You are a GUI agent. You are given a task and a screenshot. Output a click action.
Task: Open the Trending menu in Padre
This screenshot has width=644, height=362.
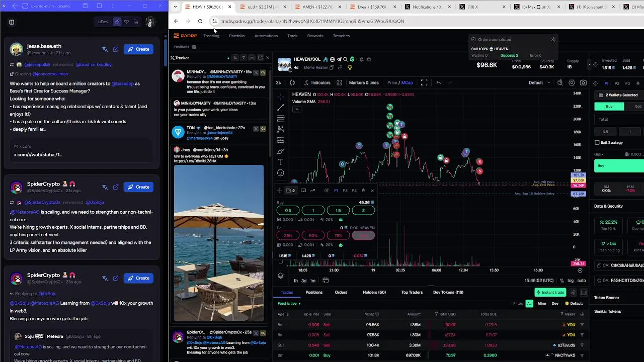point(211,36)
